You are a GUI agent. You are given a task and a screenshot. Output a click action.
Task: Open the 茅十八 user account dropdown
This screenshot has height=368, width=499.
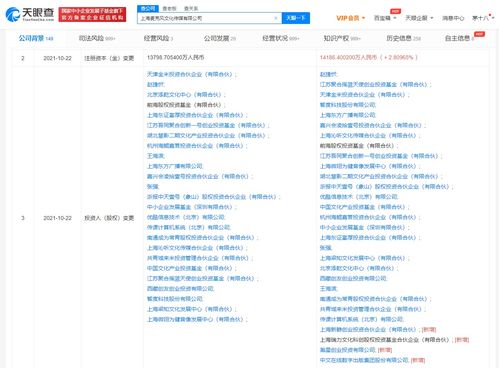pos(483,18)
